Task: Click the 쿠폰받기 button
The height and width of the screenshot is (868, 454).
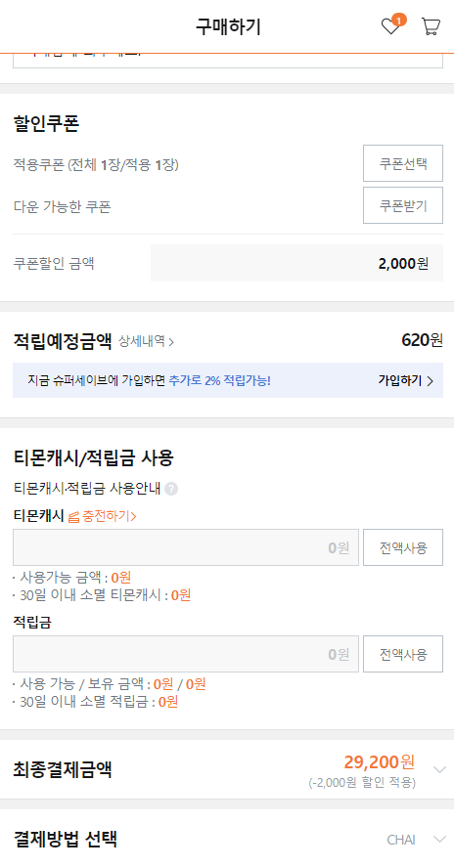Action: coord(403,205)
